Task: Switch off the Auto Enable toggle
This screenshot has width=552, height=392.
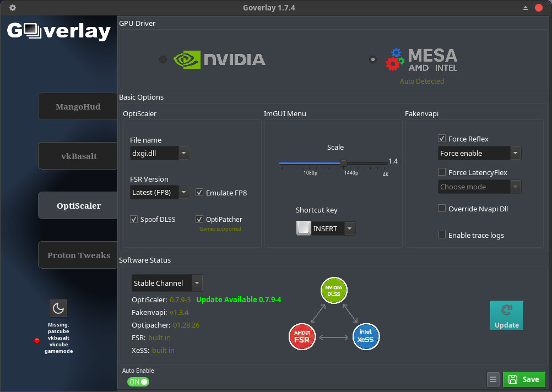Action: (138, 382)
